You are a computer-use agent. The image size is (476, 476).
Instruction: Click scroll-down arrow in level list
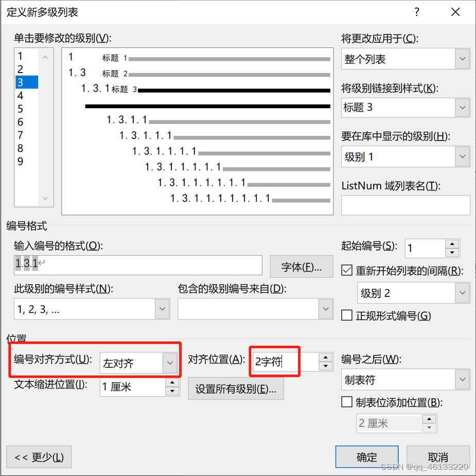(x=45, y=198)
